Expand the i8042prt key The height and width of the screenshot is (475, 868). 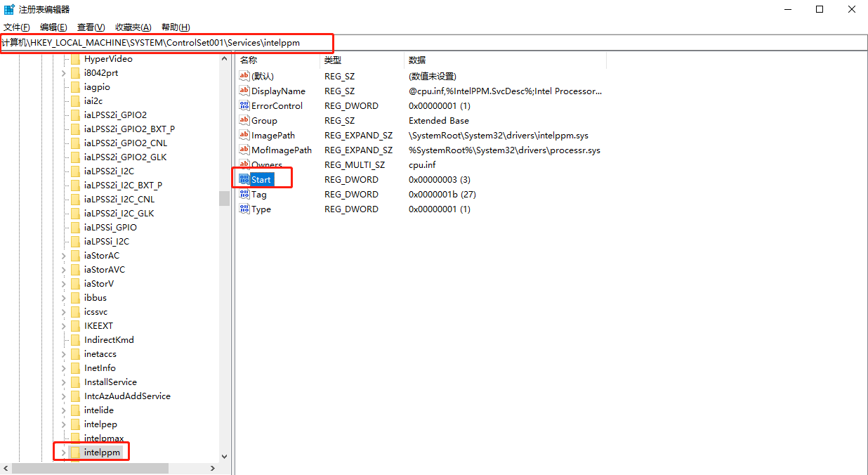point(64,73)
